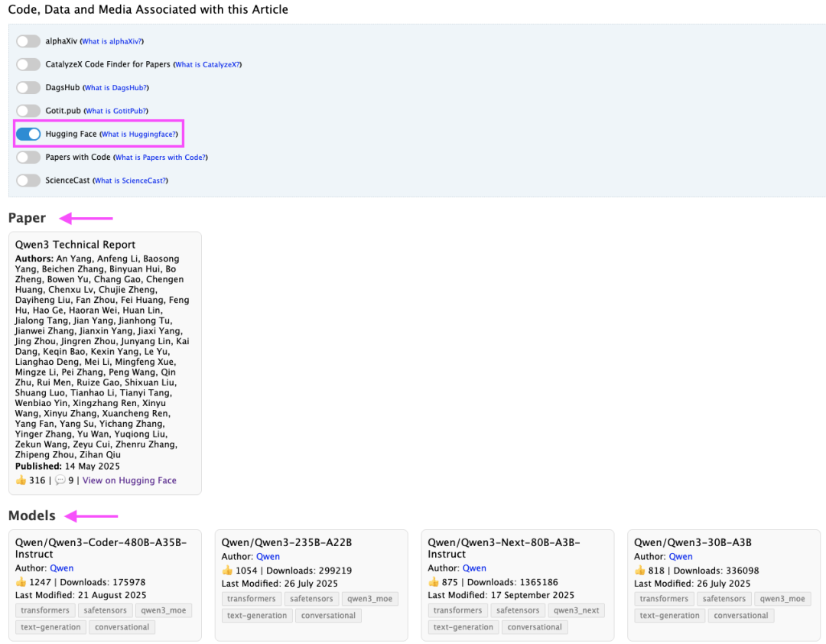The height and width of the screenshot is (644, 826).
Task: Click thumbs-up icon beside 1054
Action: (x=228, y=571)
